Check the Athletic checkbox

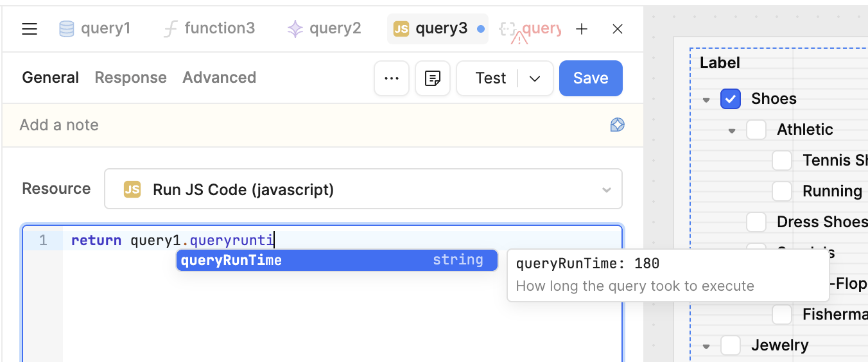pyautogui.click(x=756, y=130)
